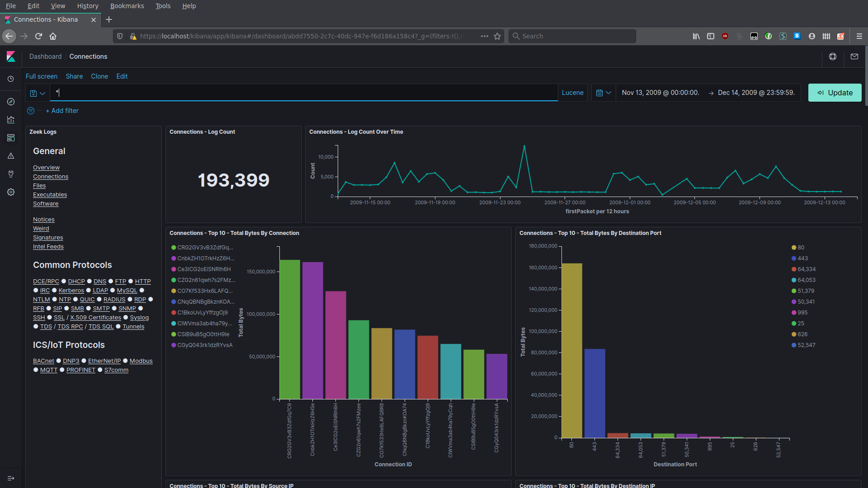Open the newsfeed envelope icon
The height and width of the screenshot is (488, 868).
pyautogui.click(x=855, y=56)
